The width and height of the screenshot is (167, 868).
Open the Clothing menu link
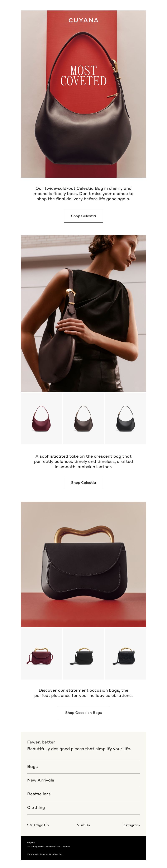tap(83, 807)
